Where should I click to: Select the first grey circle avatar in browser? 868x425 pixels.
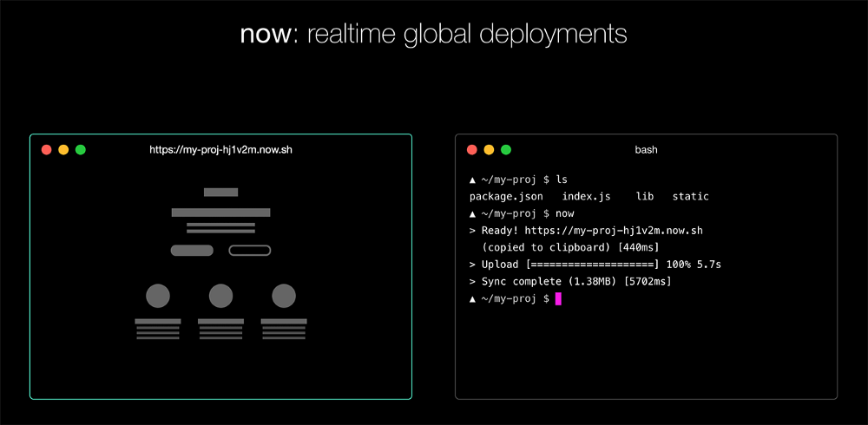(158, 296)
